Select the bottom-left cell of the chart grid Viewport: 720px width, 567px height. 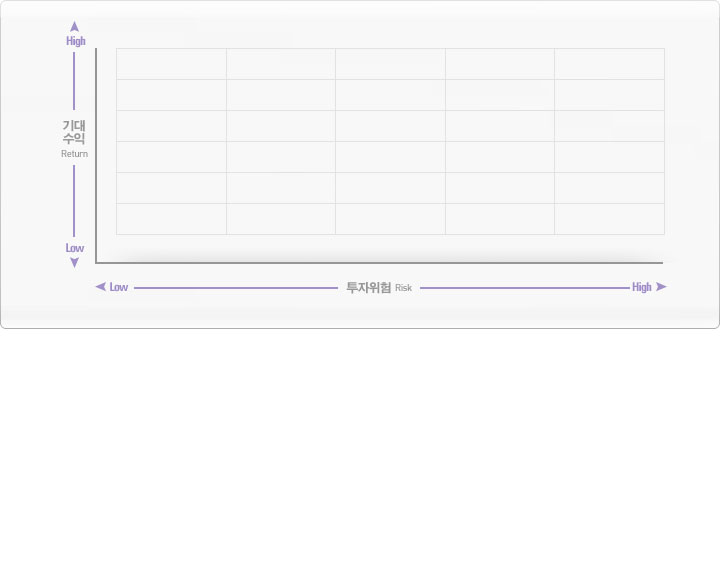coord(171,219)
